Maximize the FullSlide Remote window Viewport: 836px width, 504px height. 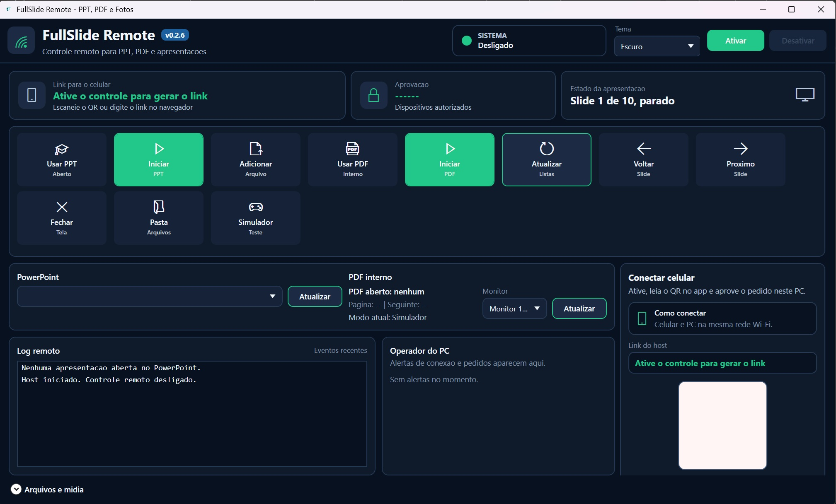click(x=791, y=9)
